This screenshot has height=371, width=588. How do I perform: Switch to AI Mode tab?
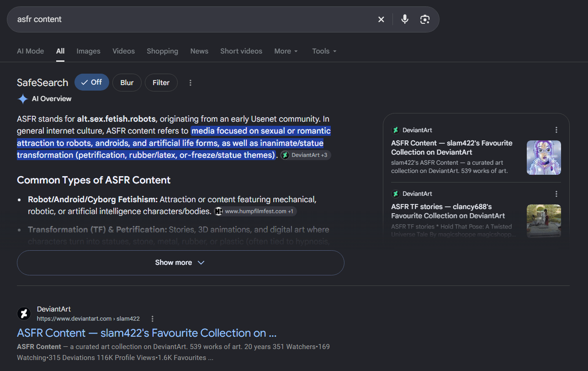[31, 51]
